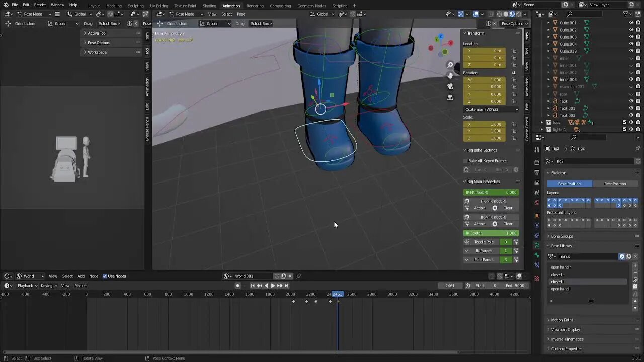Adjust the IK Stretch slider

point(491,233)
